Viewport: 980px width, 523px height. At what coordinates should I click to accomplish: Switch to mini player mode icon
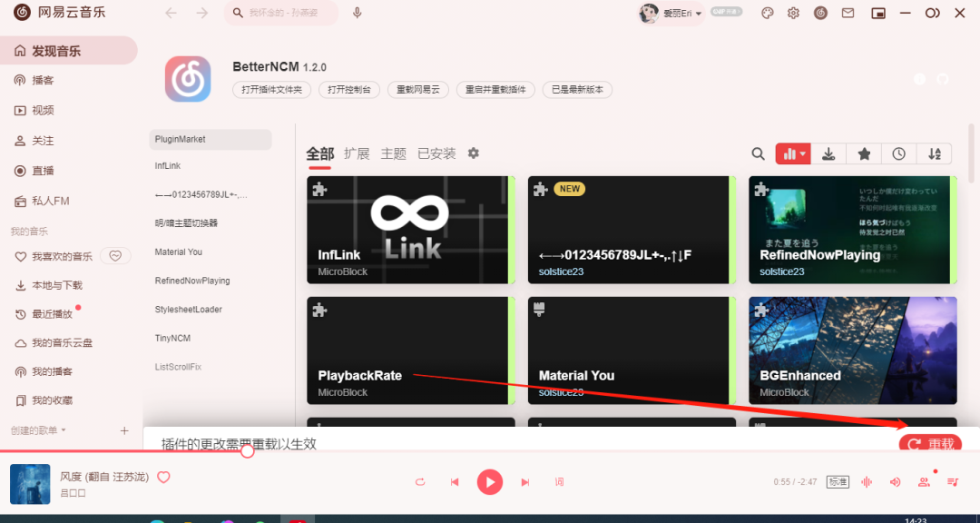coord(878,13)
